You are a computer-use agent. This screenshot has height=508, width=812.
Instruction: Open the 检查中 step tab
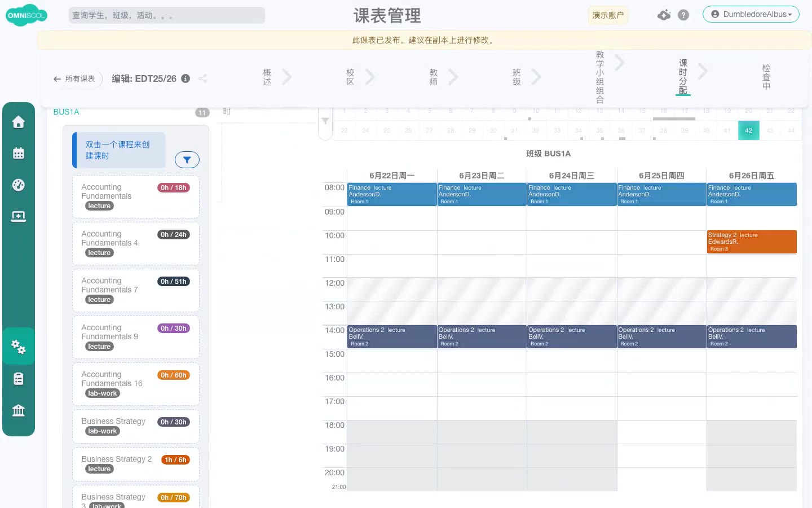tap(766, 77)
